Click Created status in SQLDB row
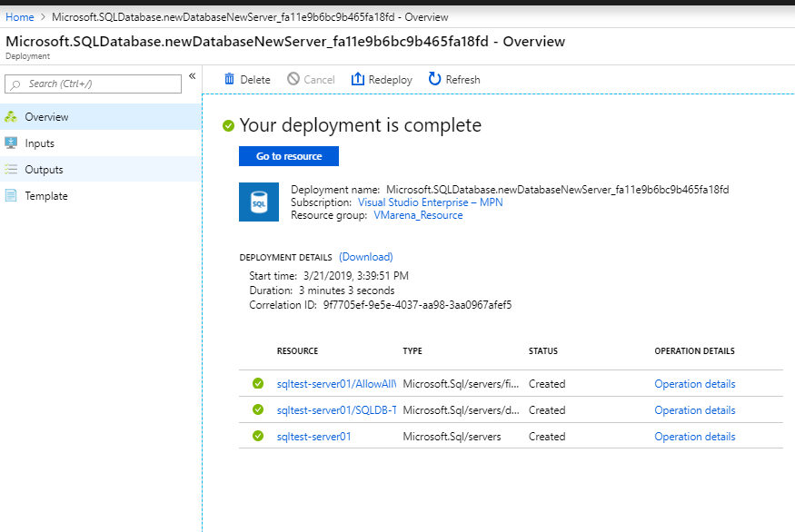 point(547,410)
